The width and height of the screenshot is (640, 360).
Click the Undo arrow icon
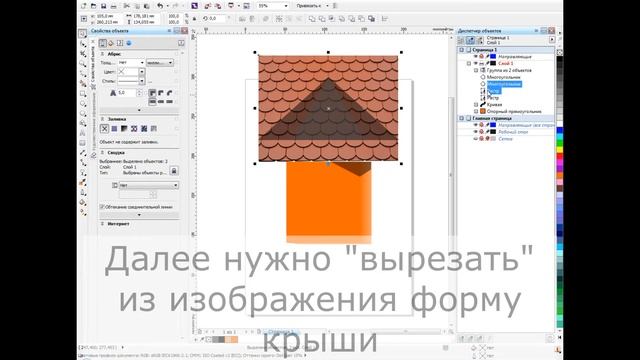(x=160, y=6)
